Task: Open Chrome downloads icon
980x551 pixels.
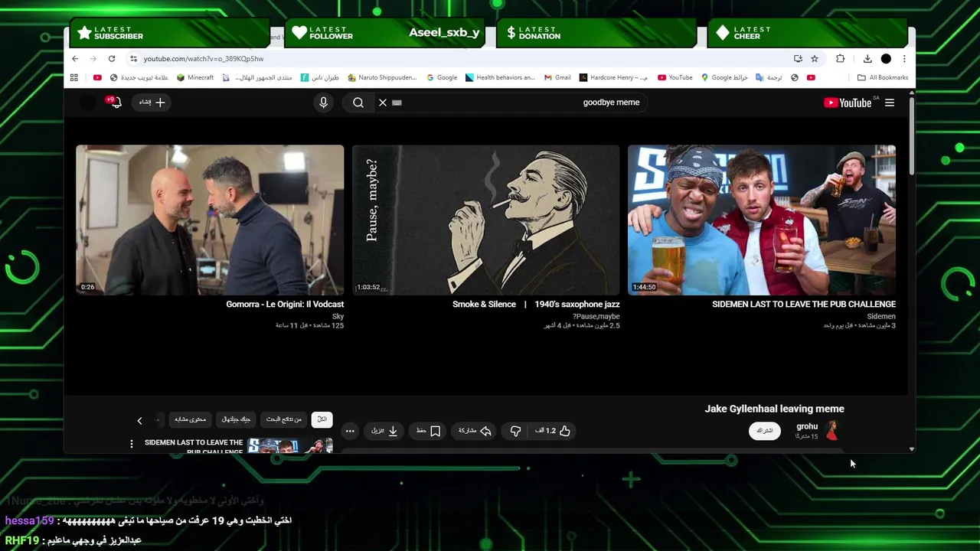Action: point(867,59)
